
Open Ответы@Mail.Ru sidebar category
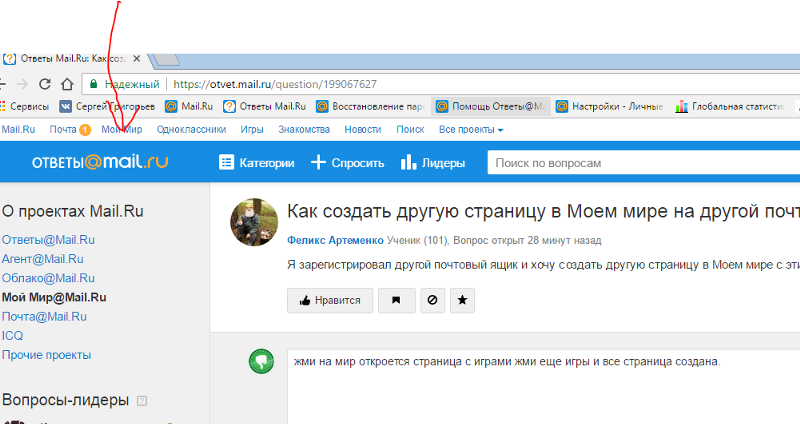[x=48, y=240]
